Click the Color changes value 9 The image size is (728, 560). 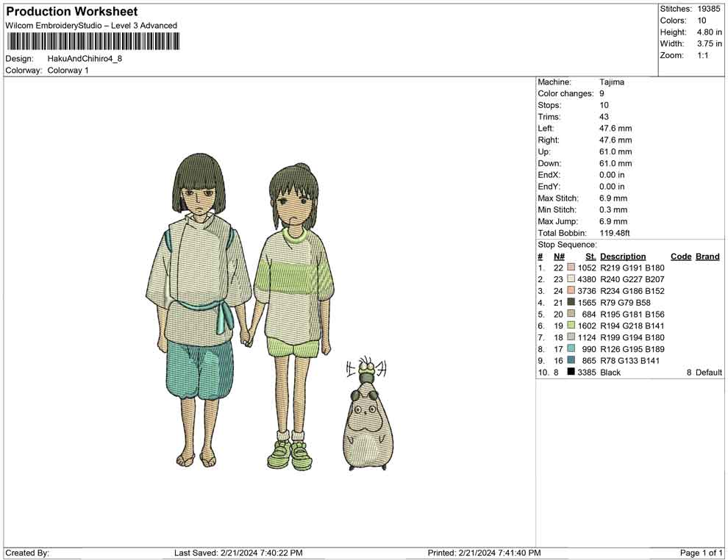[x=602, y=93]
